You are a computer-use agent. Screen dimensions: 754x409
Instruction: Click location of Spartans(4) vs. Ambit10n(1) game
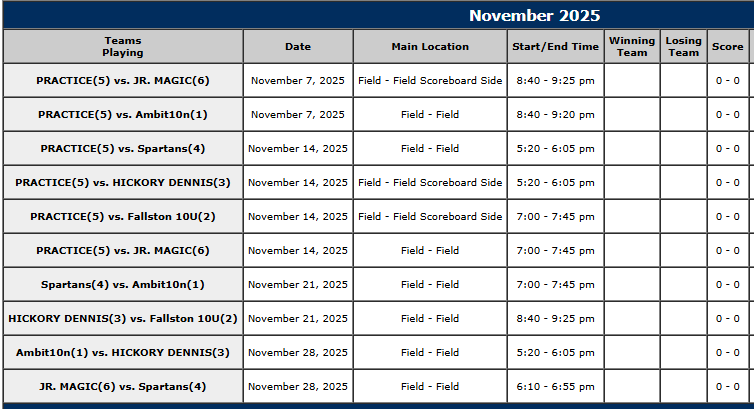(430, 284)
